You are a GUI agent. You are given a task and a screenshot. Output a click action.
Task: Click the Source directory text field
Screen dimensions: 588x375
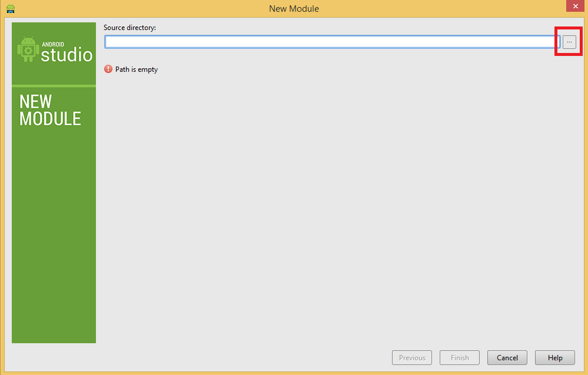tap(332, 42)
